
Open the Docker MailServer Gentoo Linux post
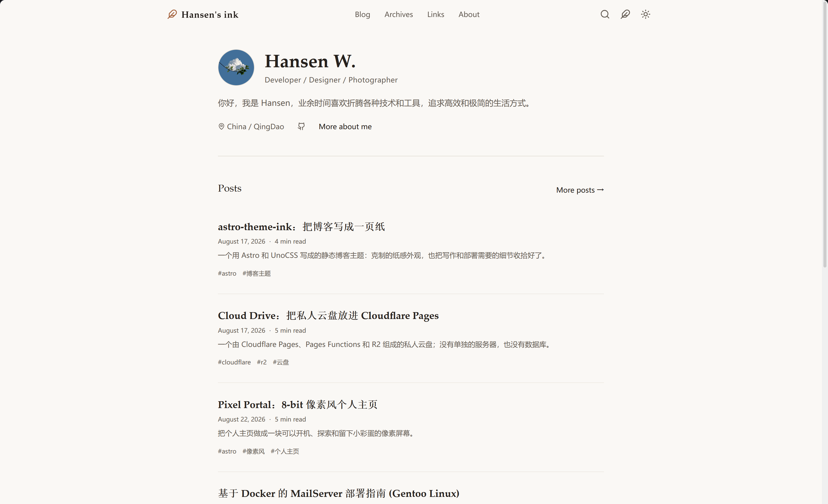pos(339,493)
